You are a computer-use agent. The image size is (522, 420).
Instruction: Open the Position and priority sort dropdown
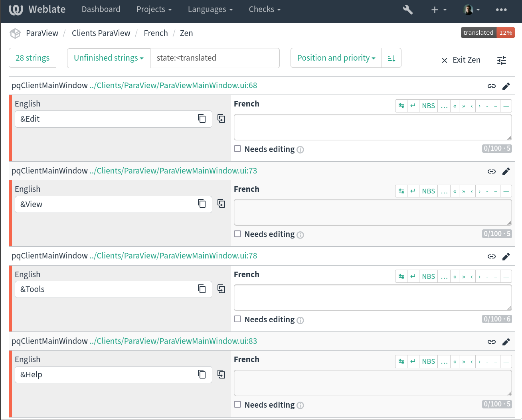click(x=336, y=58)
